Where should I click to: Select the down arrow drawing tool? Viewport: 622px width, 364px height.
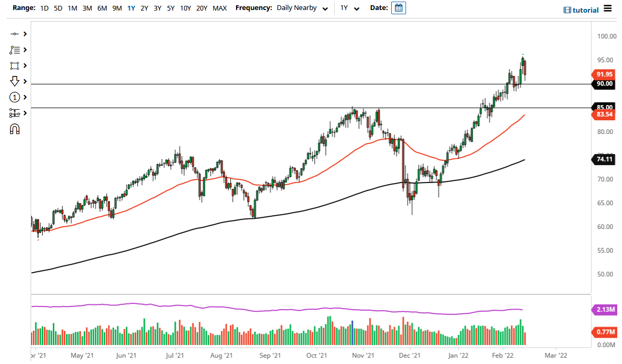pos(15,81)
